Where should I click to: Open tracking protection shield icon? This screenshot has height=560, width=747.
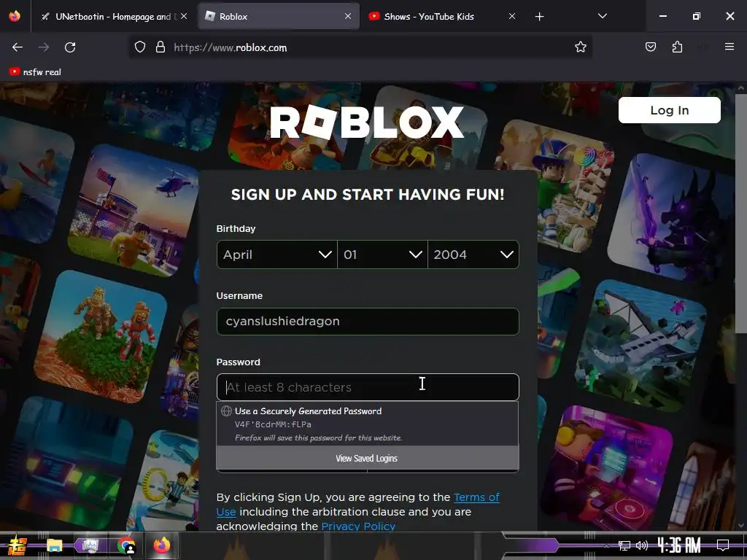click(139, 47)
